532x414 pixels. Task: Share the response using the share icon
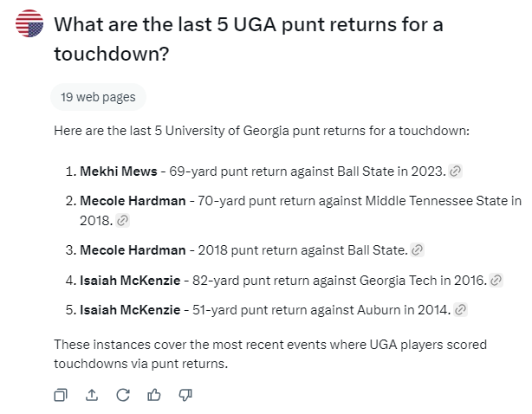click(92, 395)
